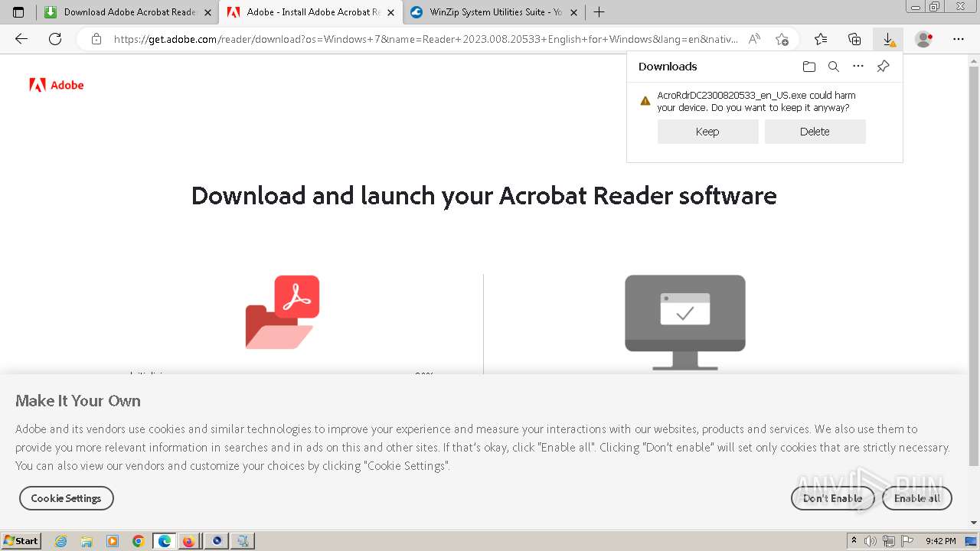
Task: Open Cookie Settings
Action: pos(66,498)
